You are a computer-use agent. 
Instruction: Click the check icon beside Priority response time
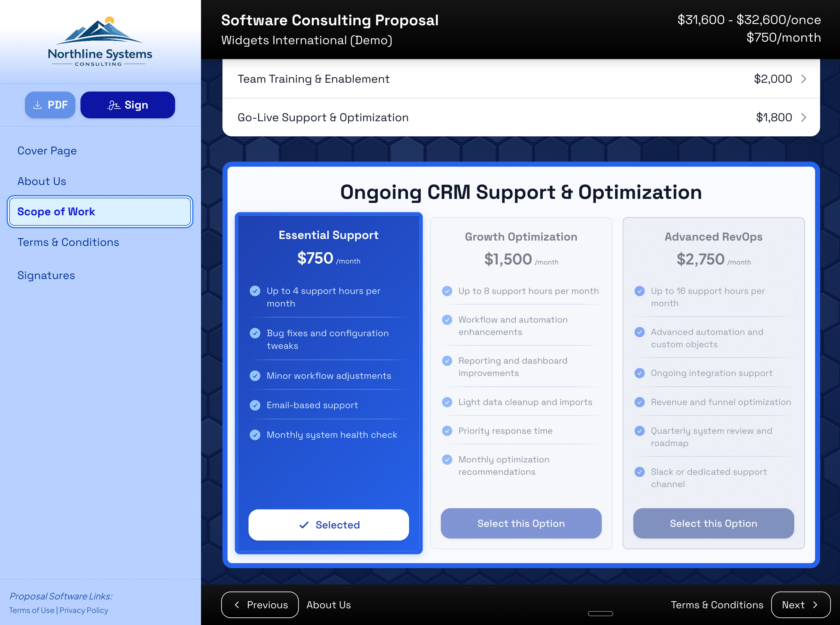pos(447,431)
